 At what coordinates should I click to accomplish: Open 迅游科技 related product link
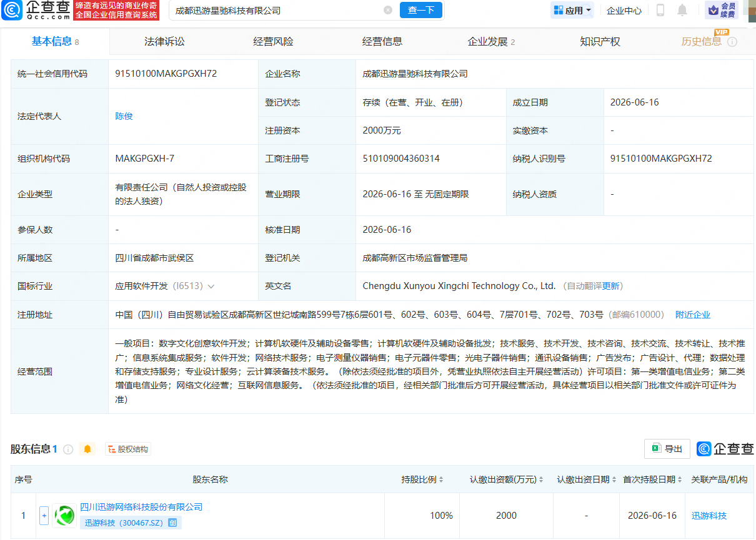709,516
